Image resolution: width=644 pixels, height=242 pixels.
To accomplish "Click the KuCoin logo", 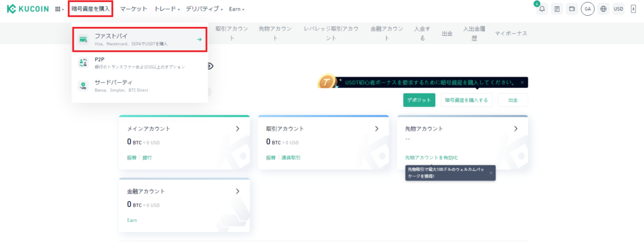I will click(x=28, y=9).
